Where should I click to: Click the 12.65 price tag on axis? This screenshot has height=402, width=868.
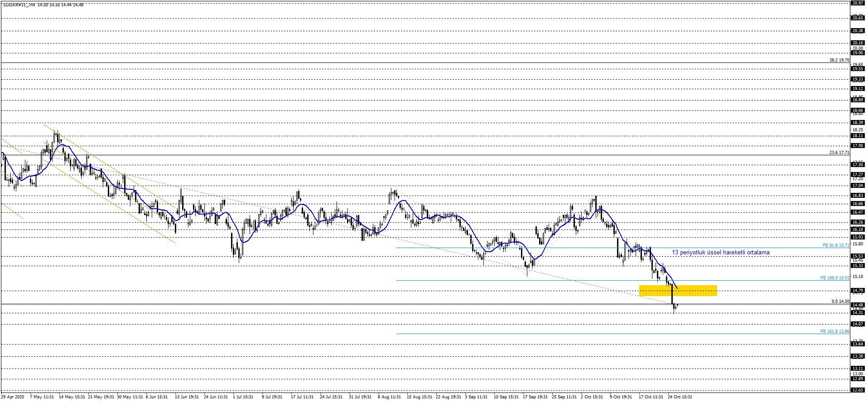click(x=857, y=390)
